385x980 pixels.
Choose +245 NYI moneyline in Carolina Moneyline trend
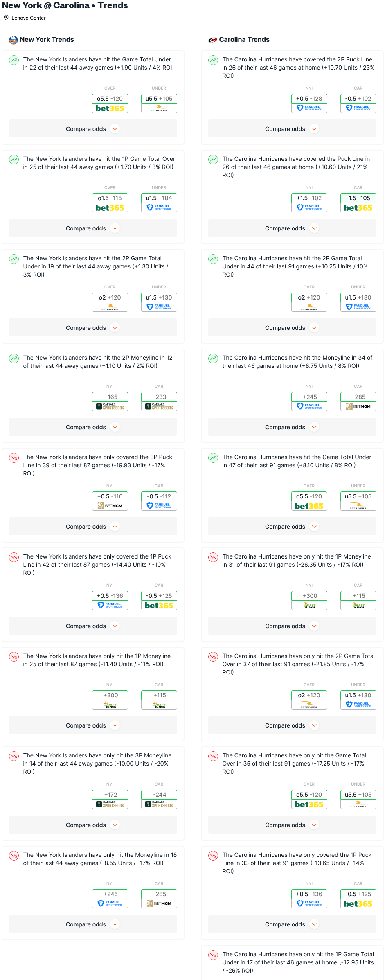(x=309, y=401)
